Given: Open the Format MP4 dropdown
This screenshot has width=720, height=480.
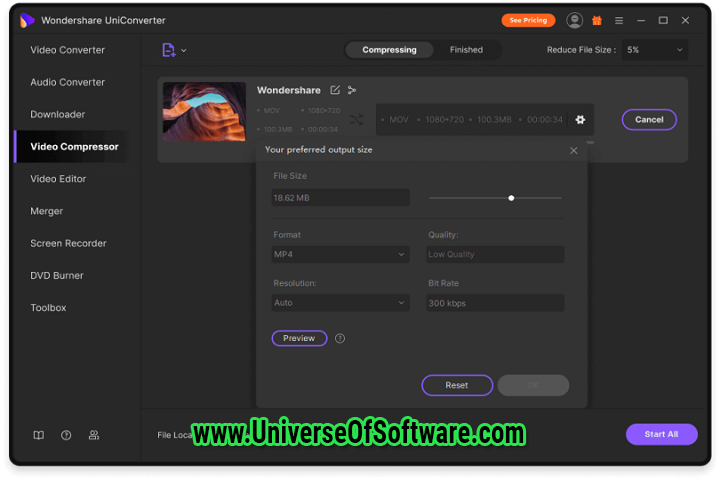Looking at the screenshot, I should coord(340,254).
